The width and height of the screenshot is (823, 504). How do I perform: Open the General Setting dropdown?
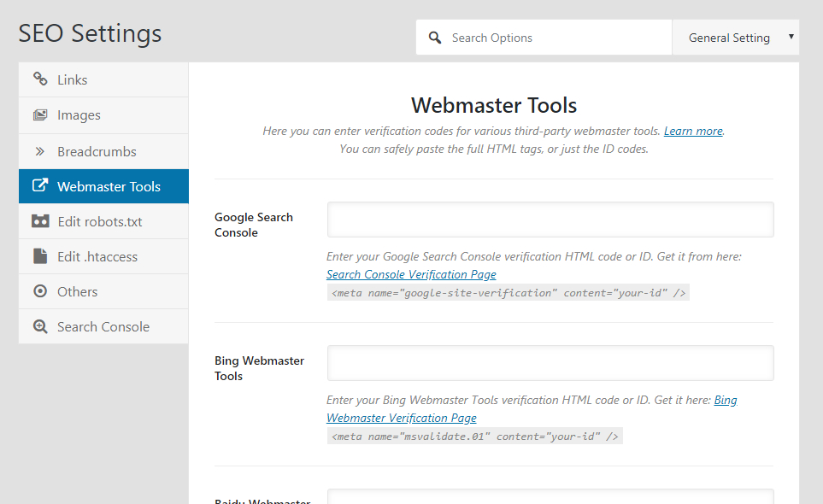coord(735,38)
